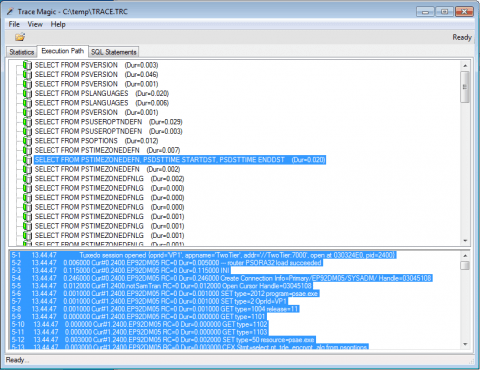This screenshot has width=480, height=370.
Task: Open the View menu
Action: click(35, 24)
